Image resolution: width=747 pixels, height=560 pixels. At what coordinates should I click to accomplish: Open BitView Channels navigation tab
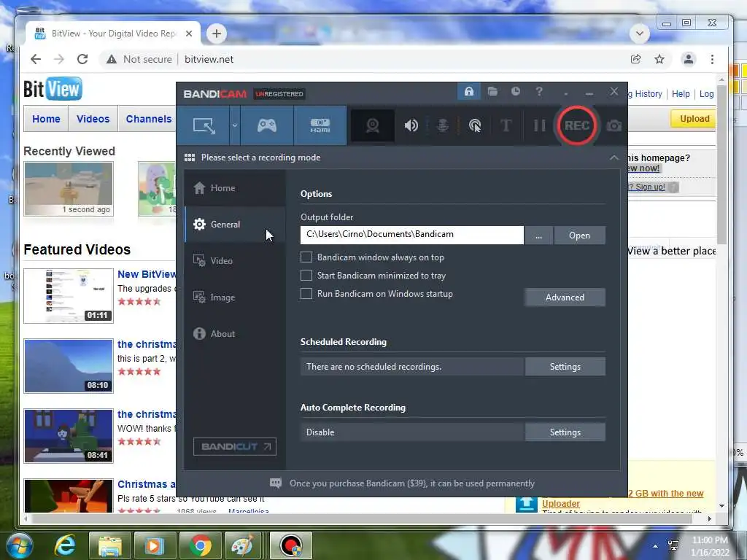pos(148,119)
